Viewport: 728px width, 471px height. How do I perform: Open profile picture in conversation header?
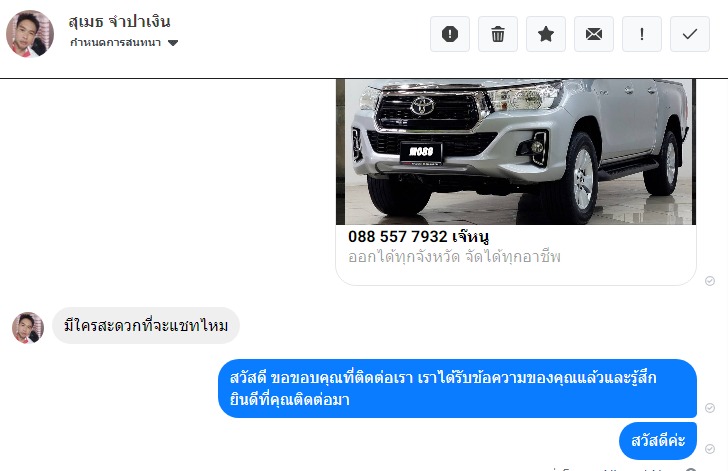[30, 33]
